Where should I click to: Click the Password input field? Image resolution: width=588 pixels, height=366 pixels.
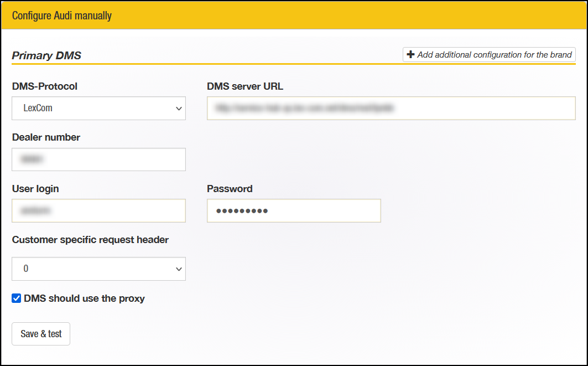(294, 211)
